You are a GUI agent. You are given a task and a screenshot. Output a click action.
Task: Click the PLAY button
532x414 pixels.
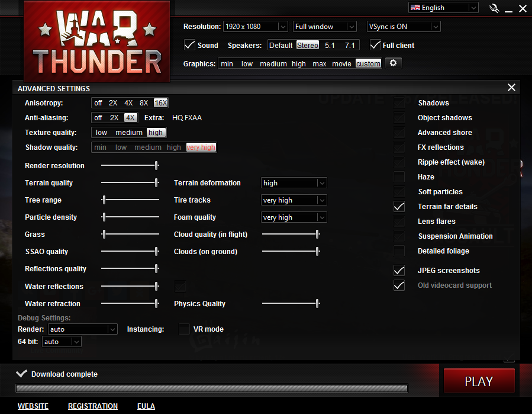pyautogui.click(x=479, y=381)
